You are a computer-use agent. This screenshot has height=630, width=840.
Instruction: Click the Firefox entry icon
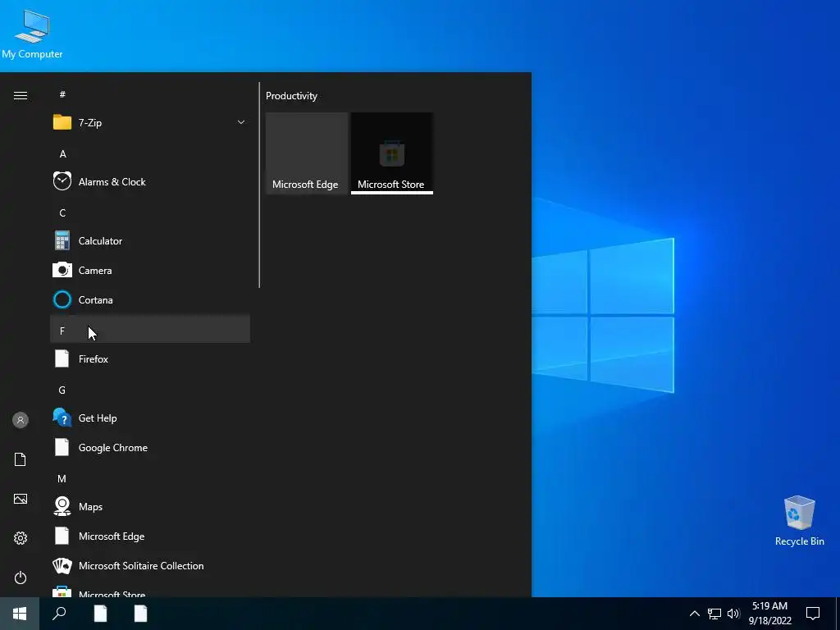pos(62,358)
